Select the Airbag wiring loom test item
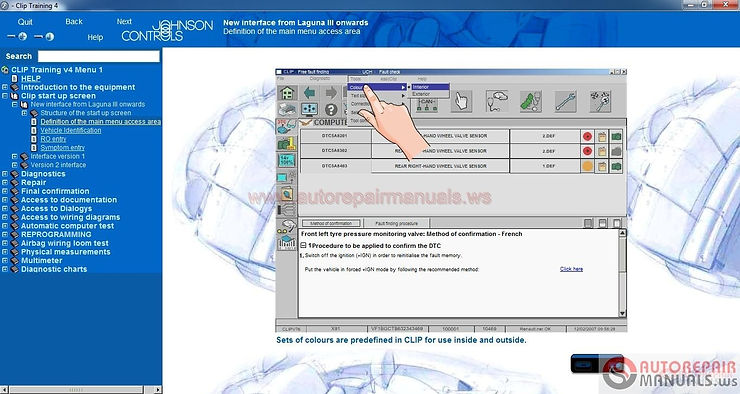The image size is (740, 394). point(65,243)
